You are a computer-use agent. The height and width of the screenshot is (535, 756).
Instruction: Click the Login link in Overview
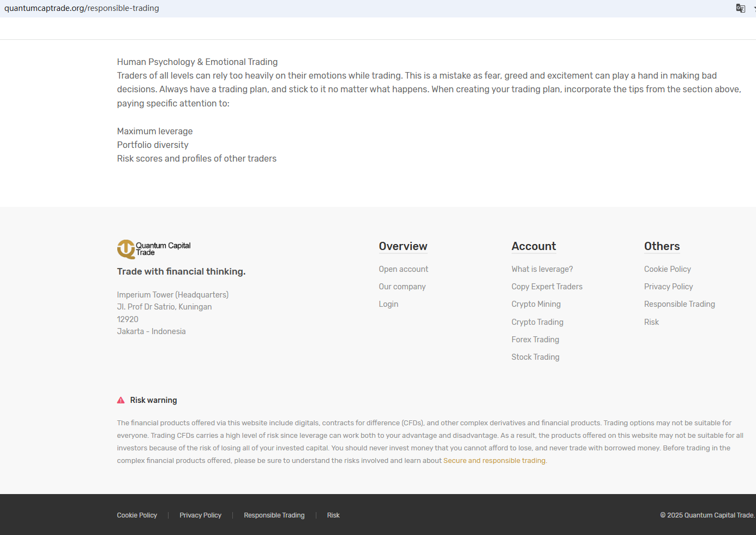click(388, 304)
